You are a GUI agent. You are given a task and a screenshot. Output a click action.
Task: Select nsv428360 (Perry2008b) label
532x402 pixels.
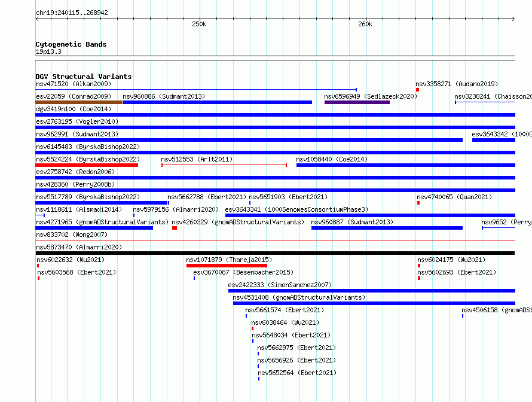click(75, 184)
